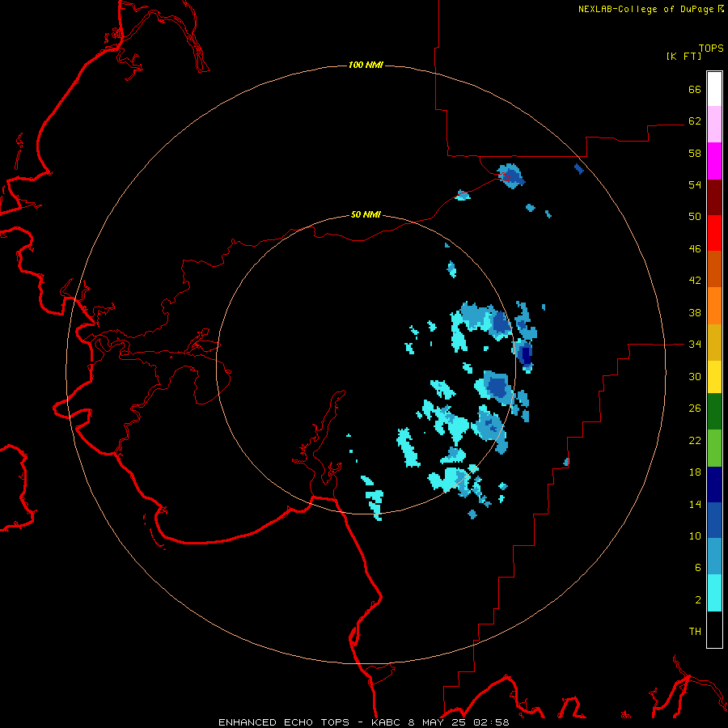Click the light green legend swatch near 22
This screenshot has height=728, width=728.
[714, 448]
